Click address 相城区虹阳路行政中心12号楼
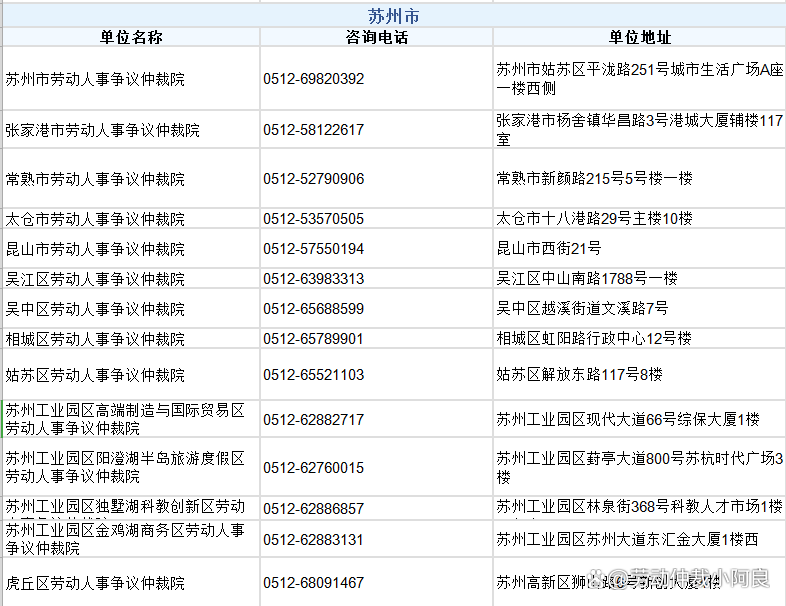Screen dimensions: 786x606 [594, 339]
